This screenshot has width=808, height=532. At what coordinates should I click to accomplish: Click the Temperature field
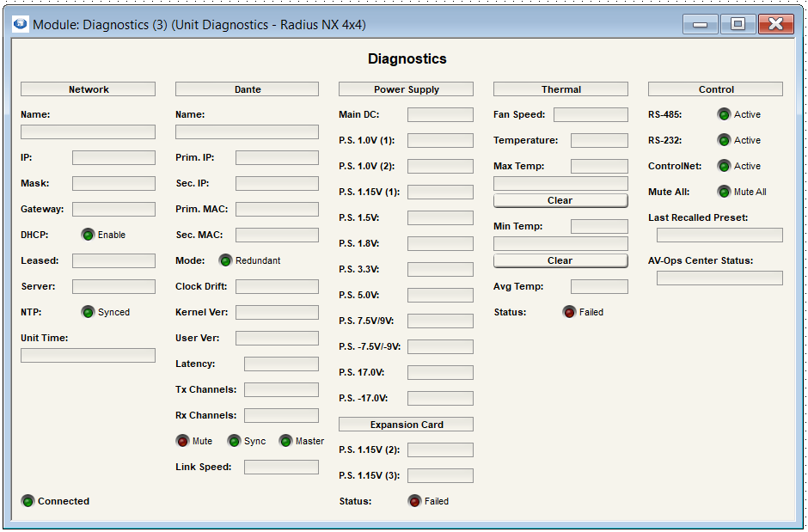pyautogui.click(x=599, y=141)
